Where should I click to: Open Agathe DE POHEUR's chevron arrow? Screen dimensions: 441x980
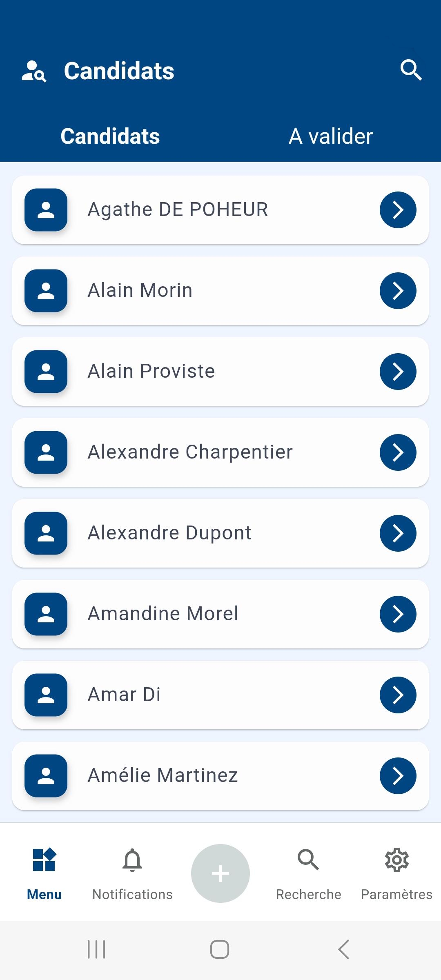398,210
